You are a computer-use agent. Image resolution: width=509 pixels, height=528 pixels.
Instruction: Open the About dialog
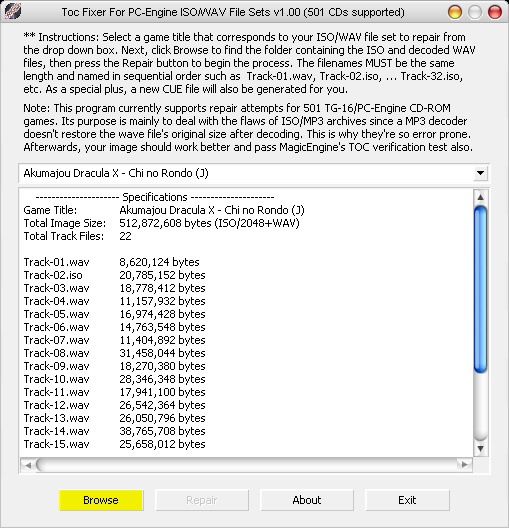tap(307, 500)
